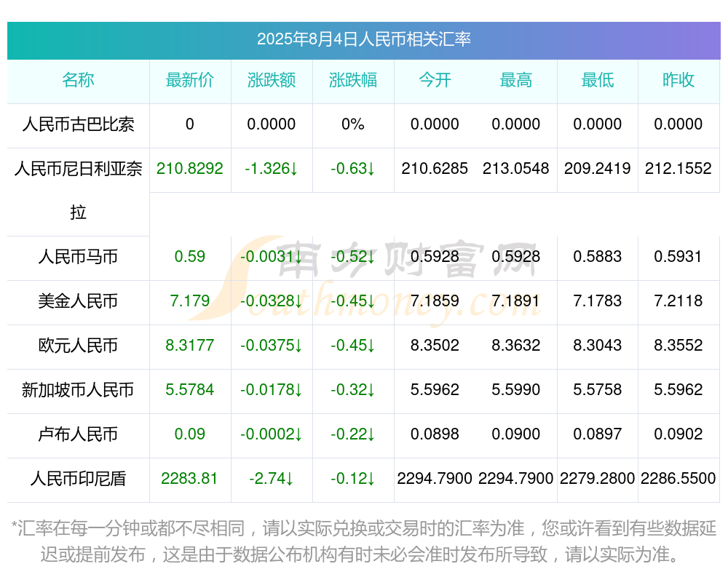Select the 卢布人民币 row name
This screenshot has height=577, width=728.
(x=78, y=434)
